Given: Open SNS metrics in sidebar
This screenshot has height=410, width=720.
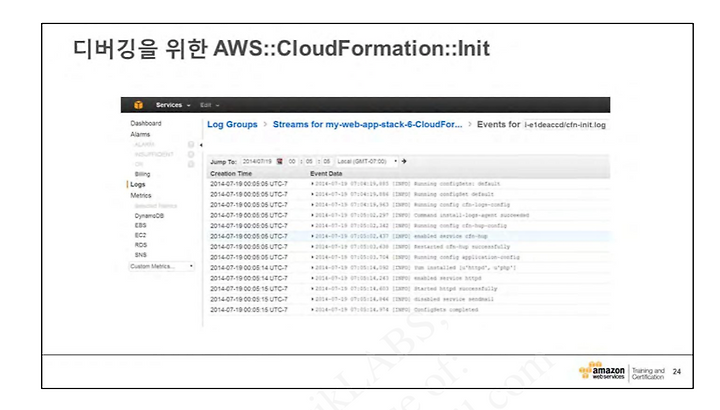Looking at the screenshot, I should click(x=141, y=255).
